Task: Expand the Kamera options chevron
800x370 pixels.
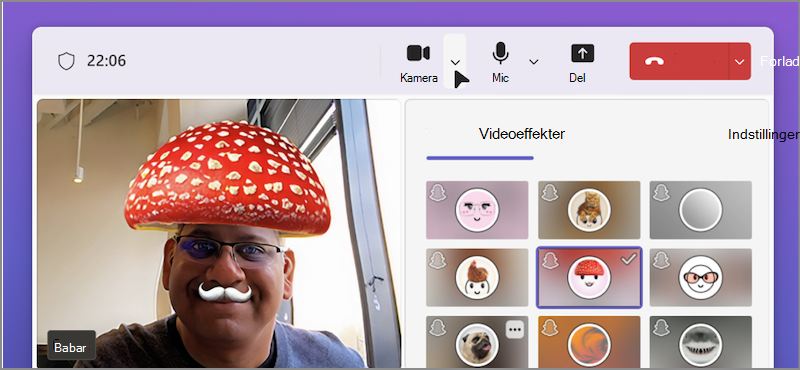Action: tap(455, 62)
